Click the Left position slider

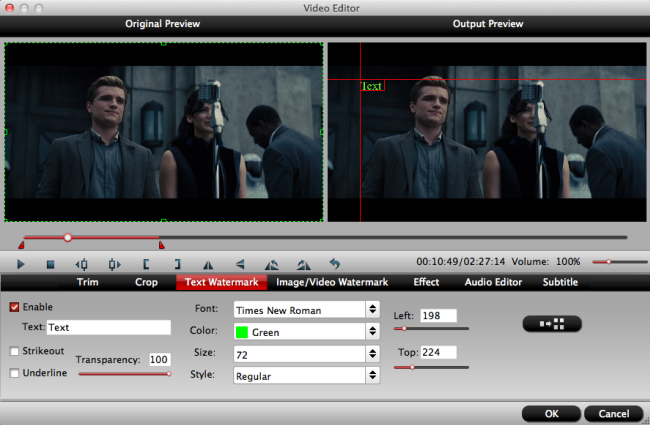pyautogui.click(x=431, y=328)
